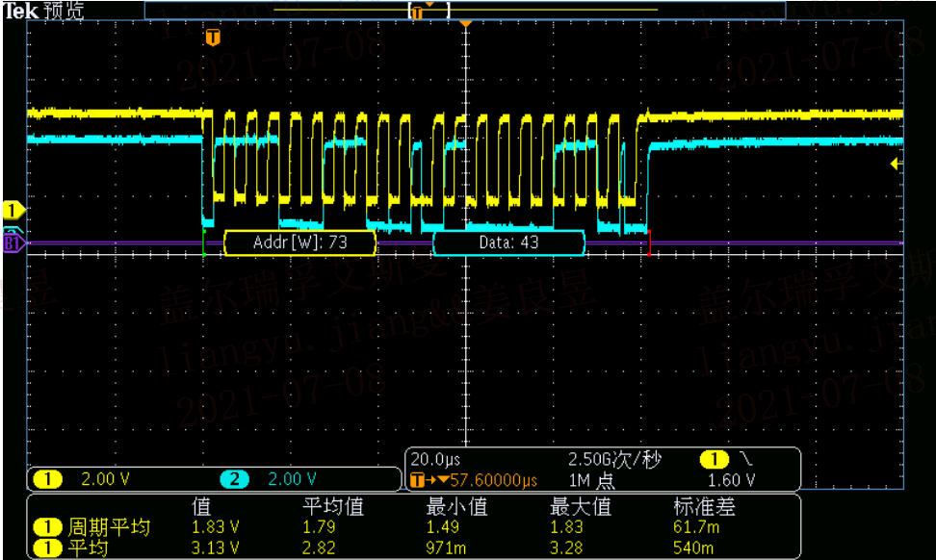The width and height of the screenshot is (936, 560).
Task: Click the 3.28 maximum value
Action: [x=566, y=547]
